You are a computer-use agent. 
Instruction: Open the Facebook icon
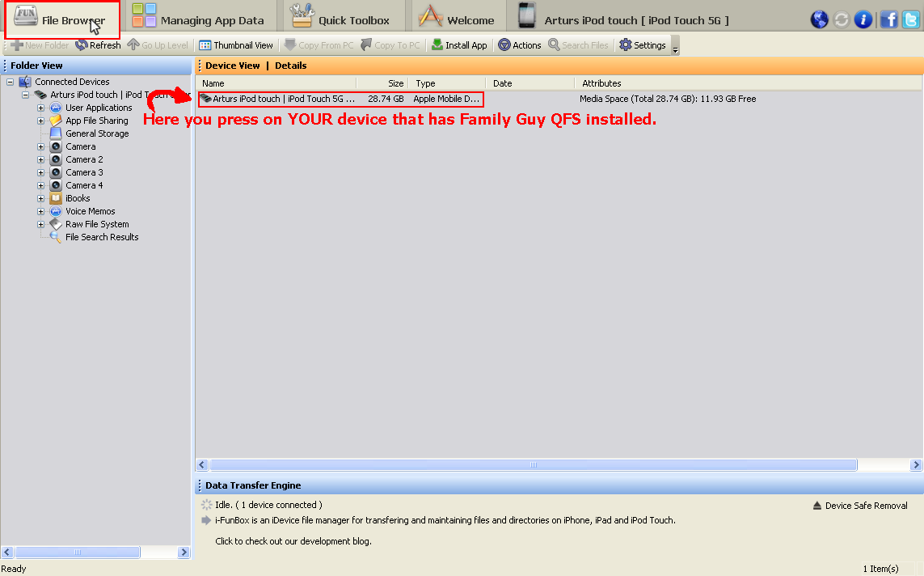click(x=888, y=19)
